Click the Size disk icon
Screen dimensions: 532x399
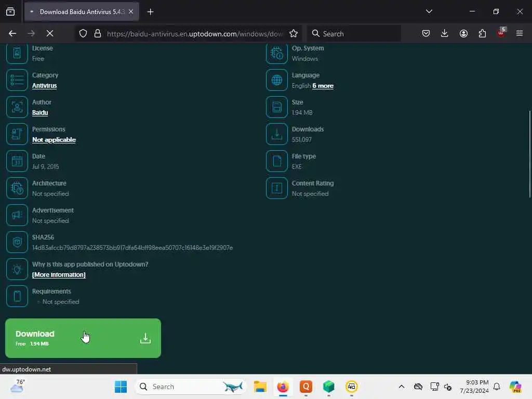[x=276, y=107]
